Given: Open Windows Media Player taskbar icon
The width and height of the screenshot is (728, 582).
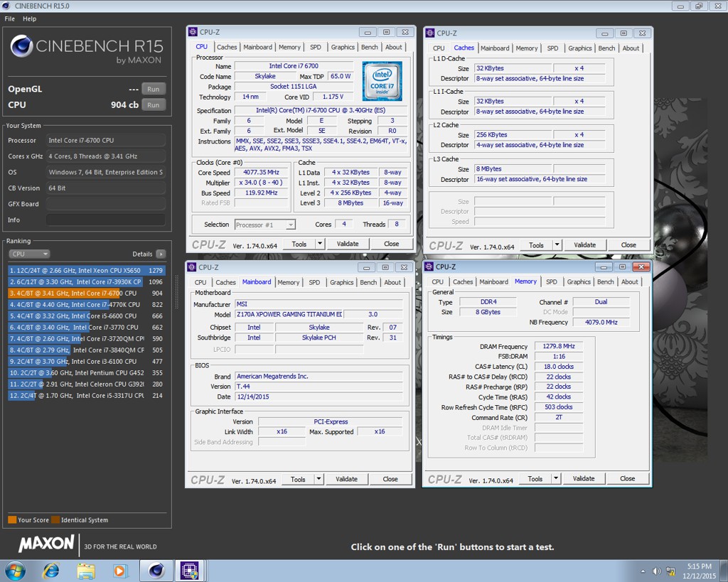Looking at the screenshot, I should (119, 571).
